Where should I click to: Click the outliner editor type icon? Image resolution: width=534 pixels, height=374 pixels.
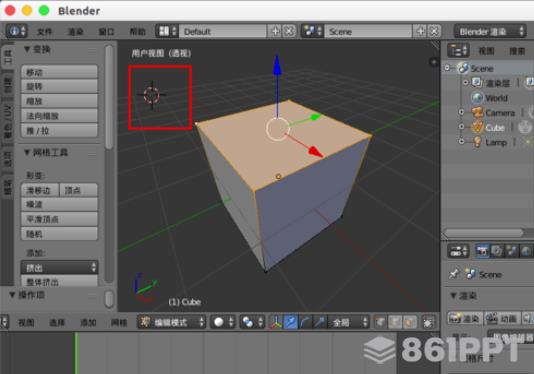pos(458,51)
